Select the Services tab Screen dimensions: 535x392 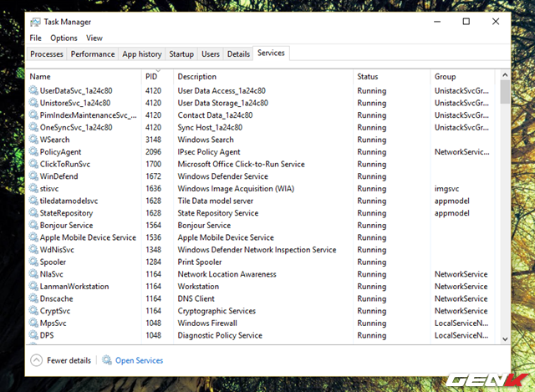point(271,53)
